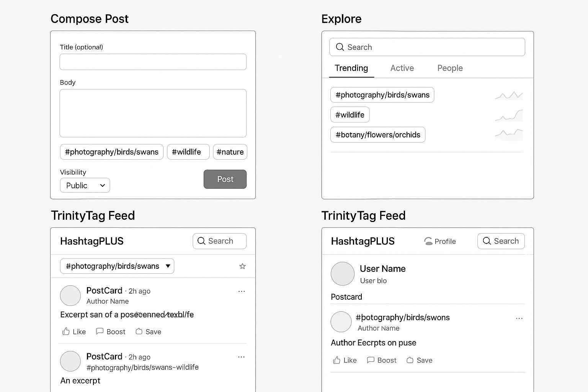The width and height of the screenshot is (588, 392).
Task: Like the post in the profile feed
Action: pos(345,360)
